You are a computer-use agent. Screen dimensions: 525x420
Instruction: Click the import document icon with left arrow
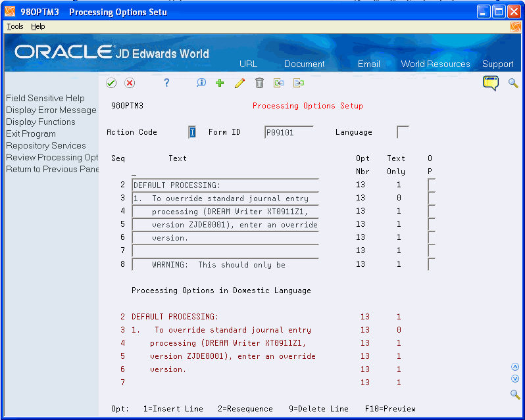point(278,83)
